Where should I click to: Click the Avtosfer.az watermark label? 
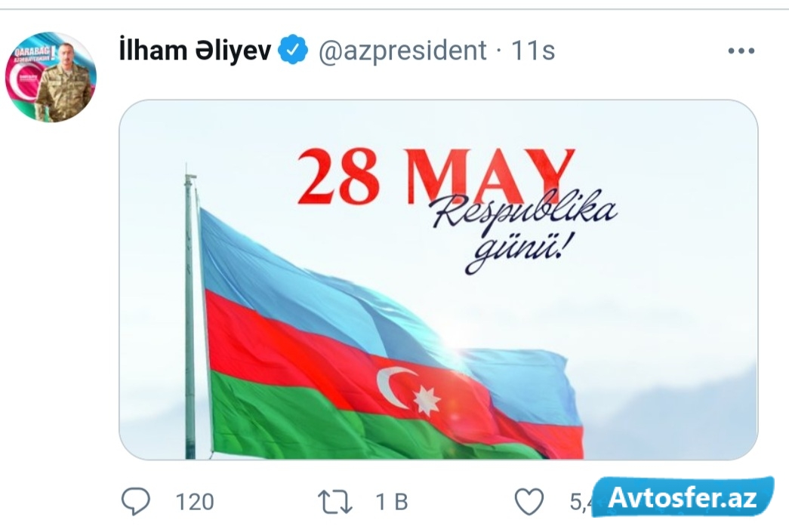tap(683, 497)
